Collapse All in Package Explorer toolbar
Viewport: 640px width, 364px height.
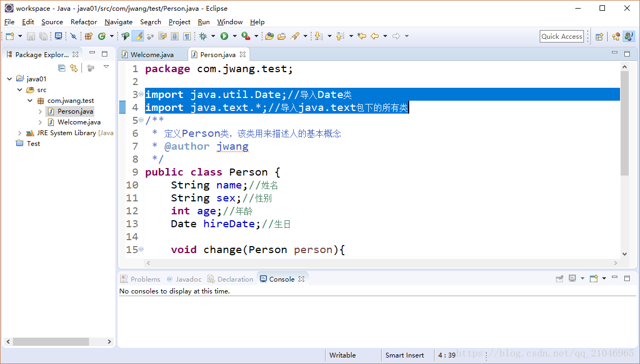(x=61, y=67)
